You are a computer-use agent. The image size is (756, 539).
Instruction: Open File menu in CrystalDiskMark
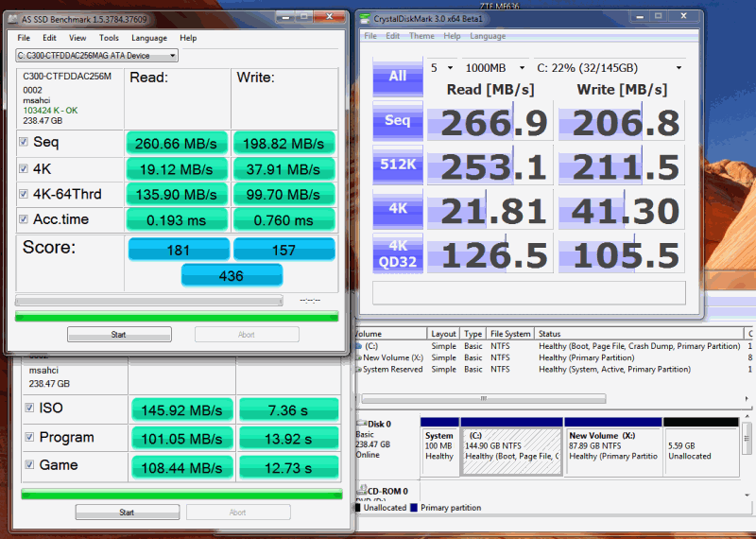[370, 36]
